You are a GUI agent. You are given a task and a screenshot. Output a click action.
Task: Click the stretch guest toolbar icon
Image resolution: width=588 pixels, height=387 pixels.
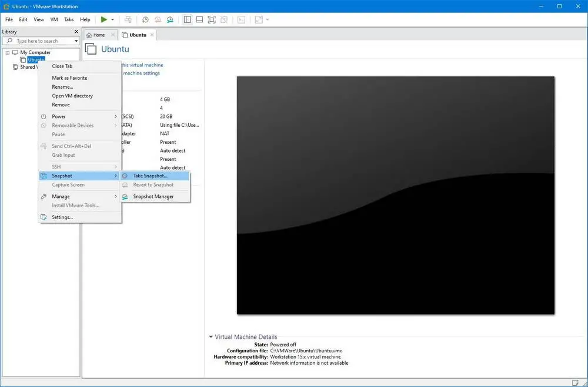click(x=259, y=19)
